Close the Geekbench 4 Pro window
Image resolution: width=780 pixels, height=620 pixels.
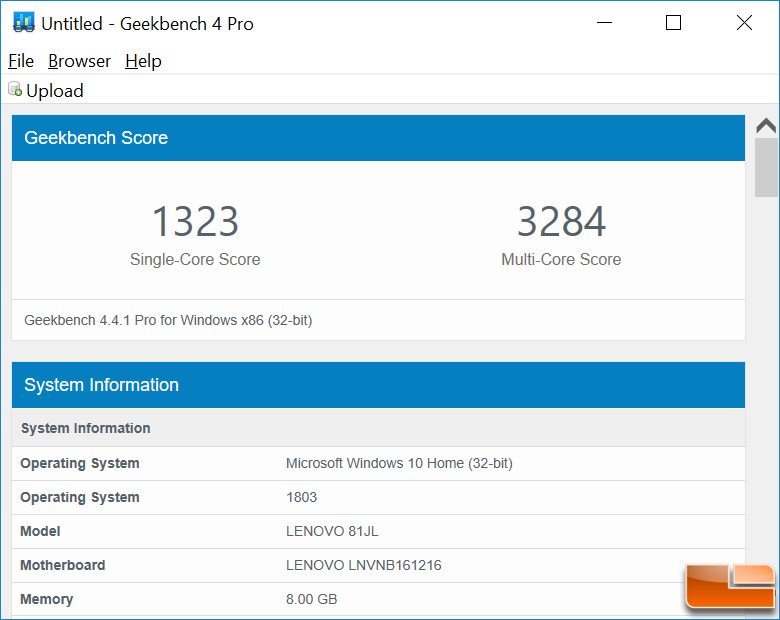click(x=744, y=22)
